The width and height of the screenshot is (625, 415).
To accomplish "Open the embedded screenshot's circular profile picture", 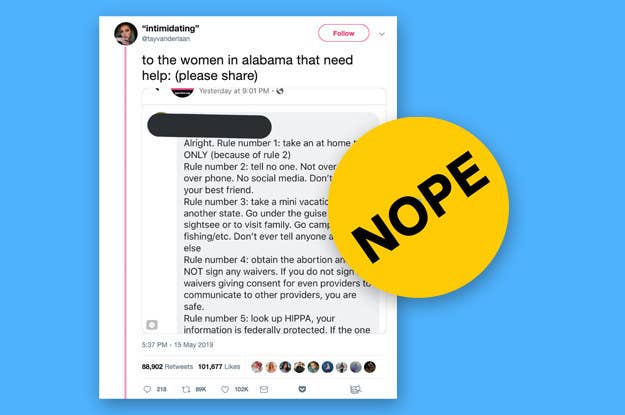I will [182, 92].
